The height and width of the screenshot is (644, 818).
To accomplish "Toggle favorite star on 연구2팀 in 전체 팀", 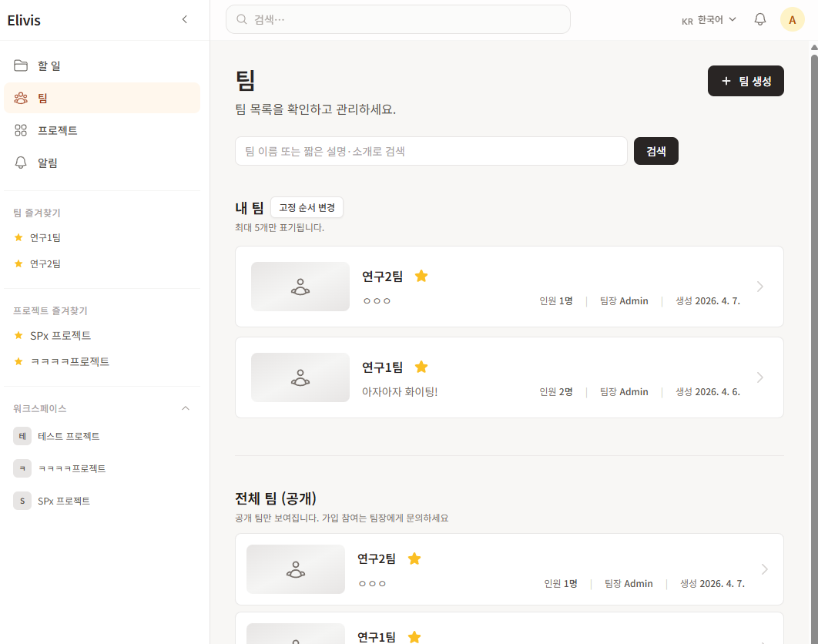I will (414, 558).
